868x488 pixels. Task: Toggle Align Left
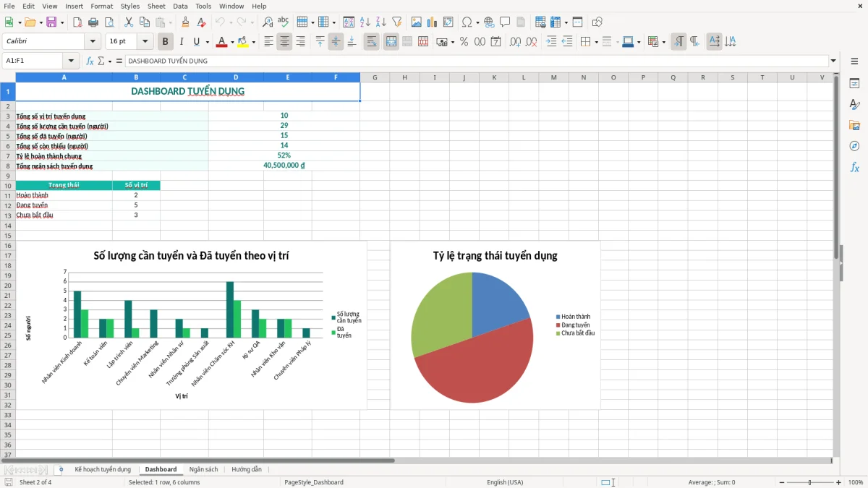coord(268,42)
